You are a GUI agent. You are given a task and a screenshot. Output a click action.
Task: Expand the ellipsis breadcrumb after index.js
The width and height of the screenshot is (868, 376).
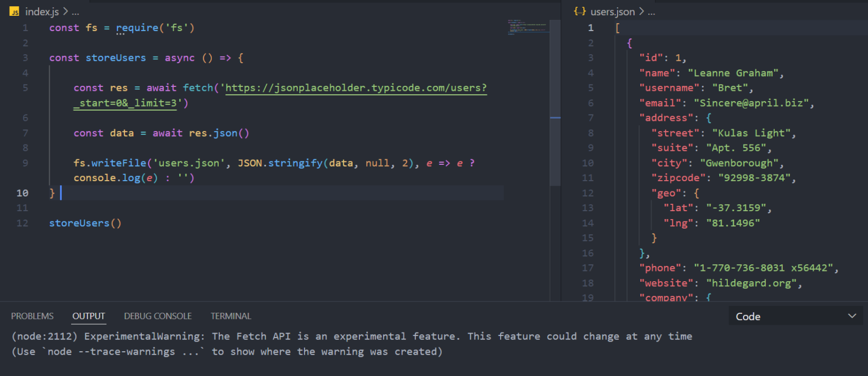pos(76,12)
